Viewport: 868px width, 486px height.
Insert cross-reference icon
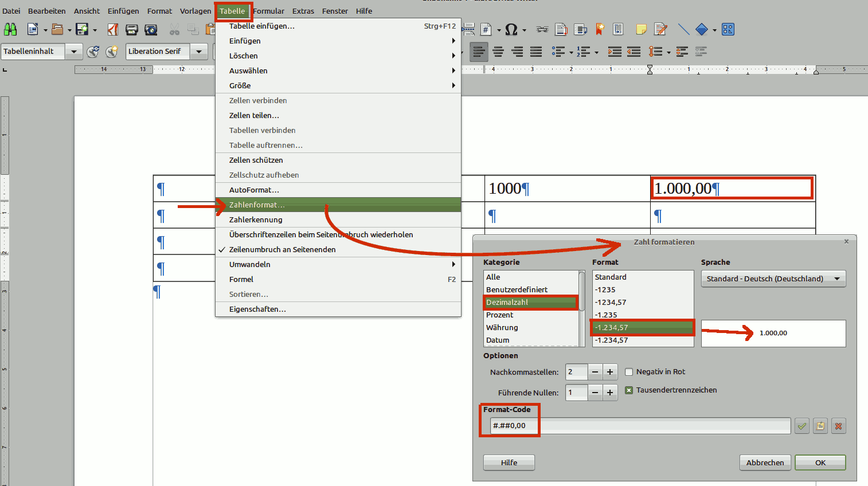coord(618,29)
